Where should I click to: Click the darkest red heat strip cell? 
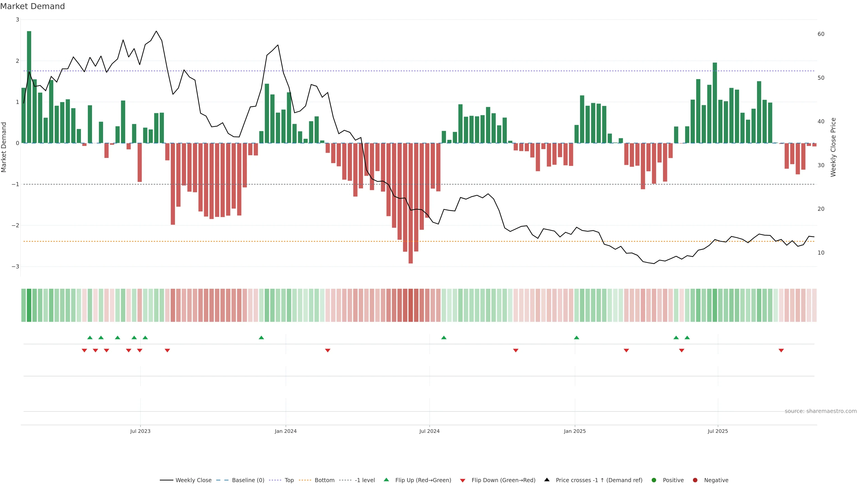coord(410,305)
